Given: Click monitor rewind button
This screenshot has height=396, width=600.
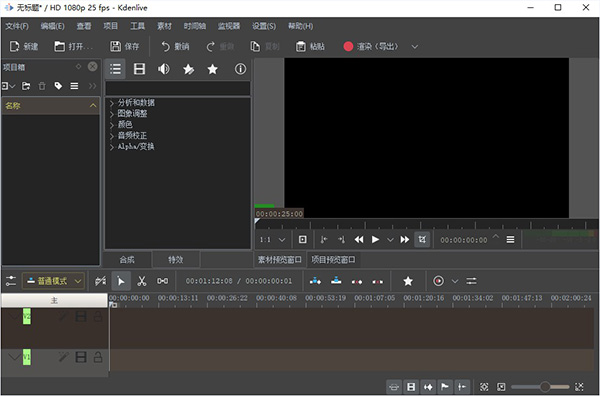Looking at the screenshot, I should point(359,240).
